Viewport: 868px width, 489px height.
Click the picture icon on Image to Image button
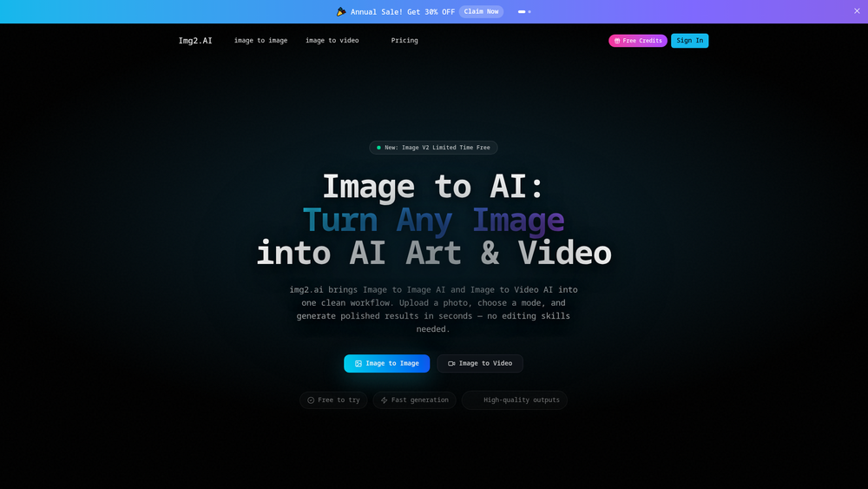click(358, 364)
